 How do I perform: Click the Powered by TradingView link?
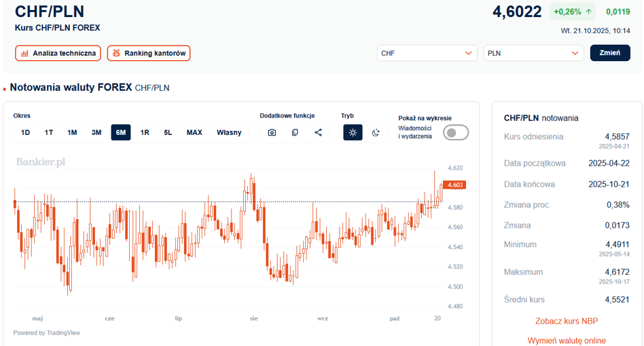[x=47, y=332]
